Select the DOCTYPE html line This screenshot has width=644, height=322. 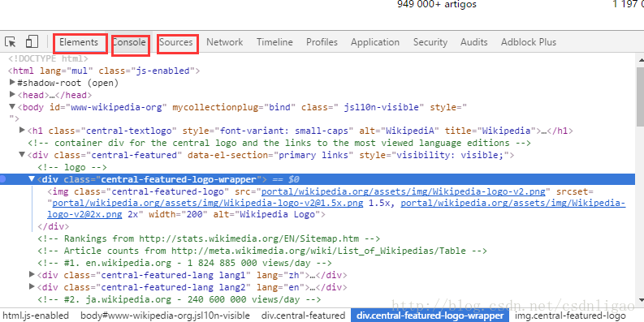tap(48, 58)
